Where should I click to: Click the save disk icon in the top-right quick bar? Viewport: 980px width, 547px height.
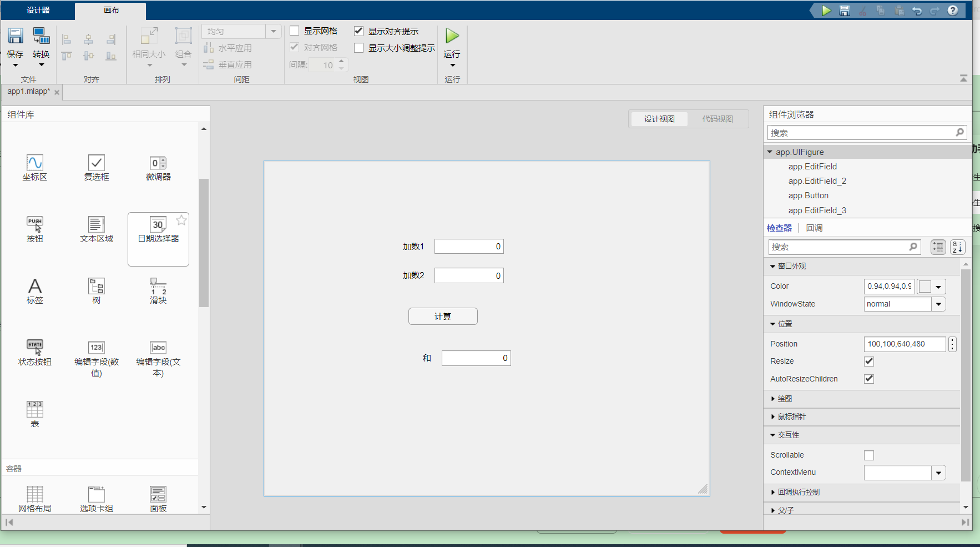[845, 11]
